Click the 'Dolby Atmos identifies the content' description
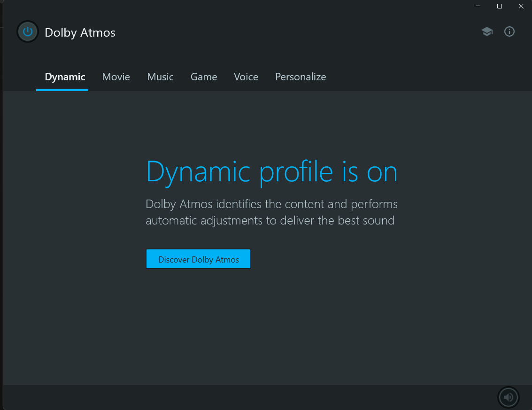Viewport: 532px width, 410px height. (271, 212)
